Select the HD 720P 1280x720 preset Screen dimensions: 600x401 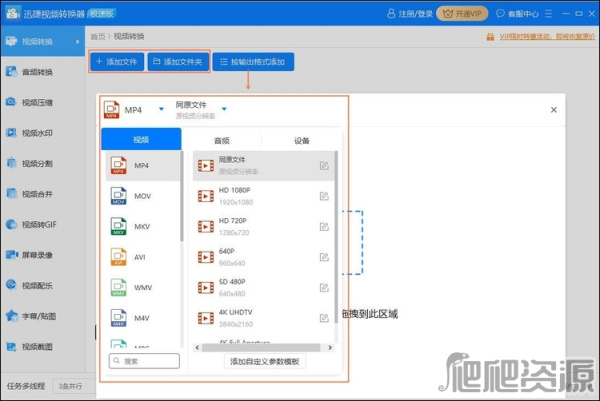263,227
